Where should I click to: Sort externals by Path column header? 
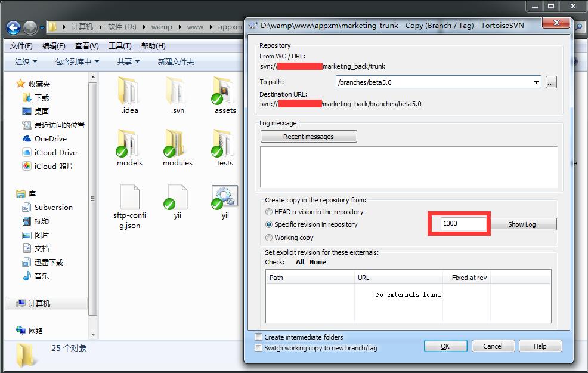(x=310, y=278)
